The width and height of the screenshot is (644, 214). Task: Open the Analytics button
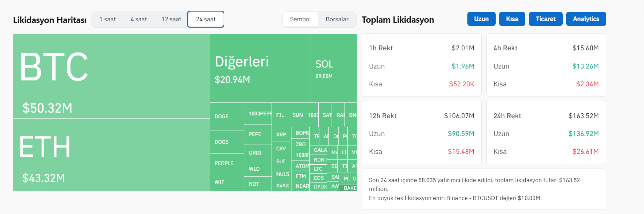coord(586,19)
